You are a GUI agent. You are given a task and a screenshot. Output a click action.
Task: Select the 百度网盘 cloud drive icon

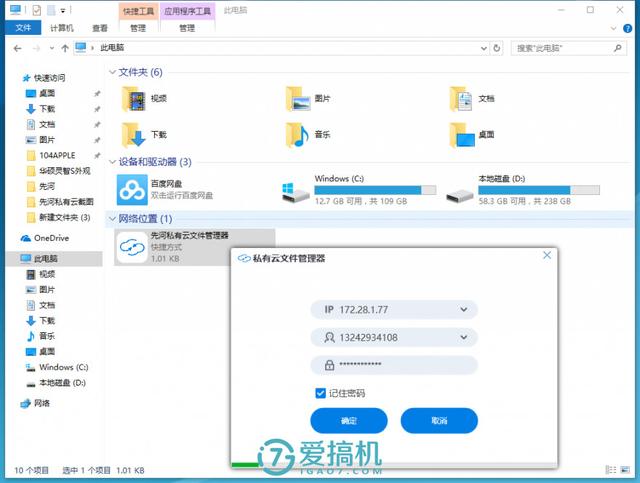[x=132, y=190]
